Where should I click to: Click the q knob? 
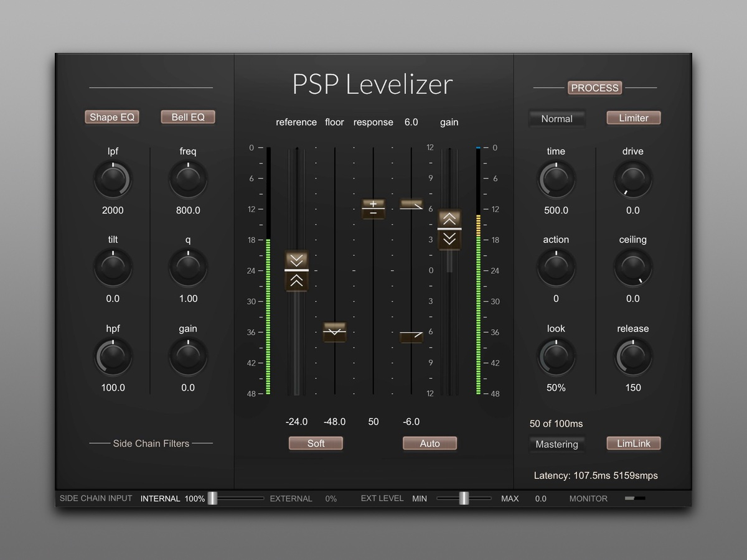[188, 268]
